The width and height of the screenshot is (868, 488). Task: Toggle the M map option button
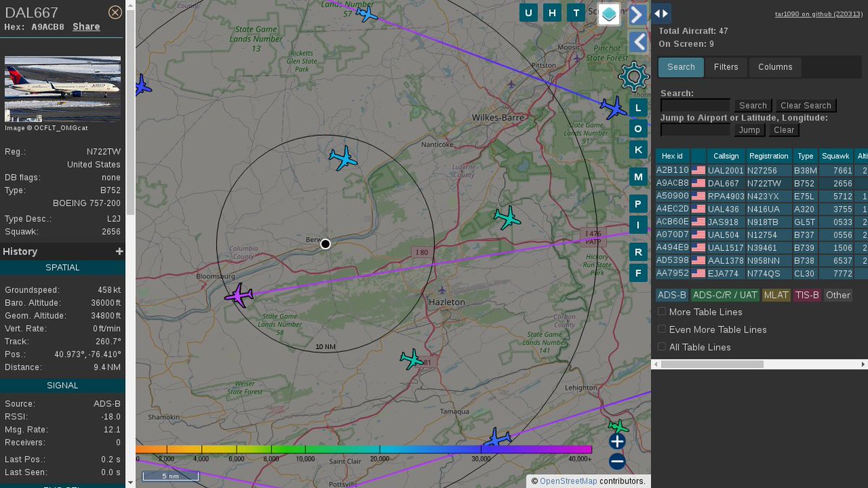tap(637, 176)
